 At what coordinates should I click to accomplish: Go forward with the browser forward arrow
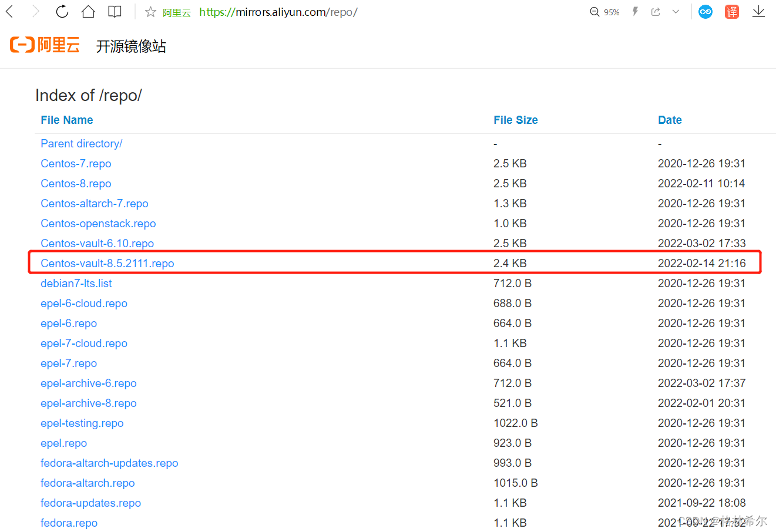pos(36,11)
